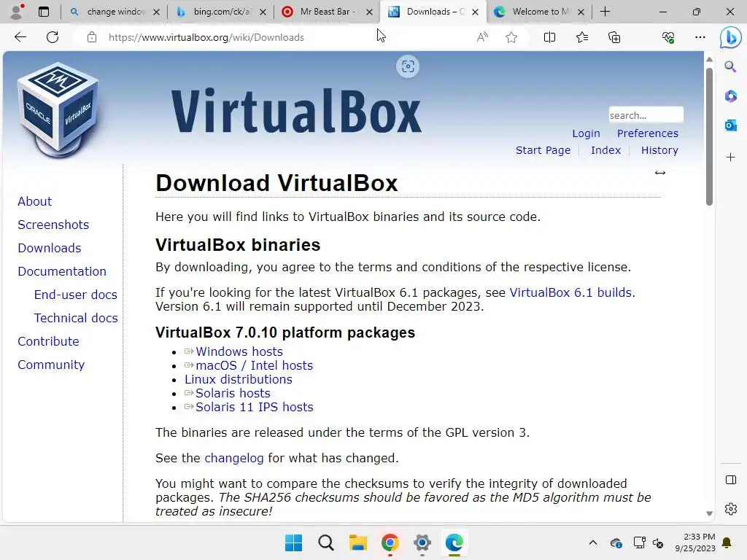This screenshot has height=560, width=747.
Task: Open taskbar Search icon
Action: coord(326,542)
